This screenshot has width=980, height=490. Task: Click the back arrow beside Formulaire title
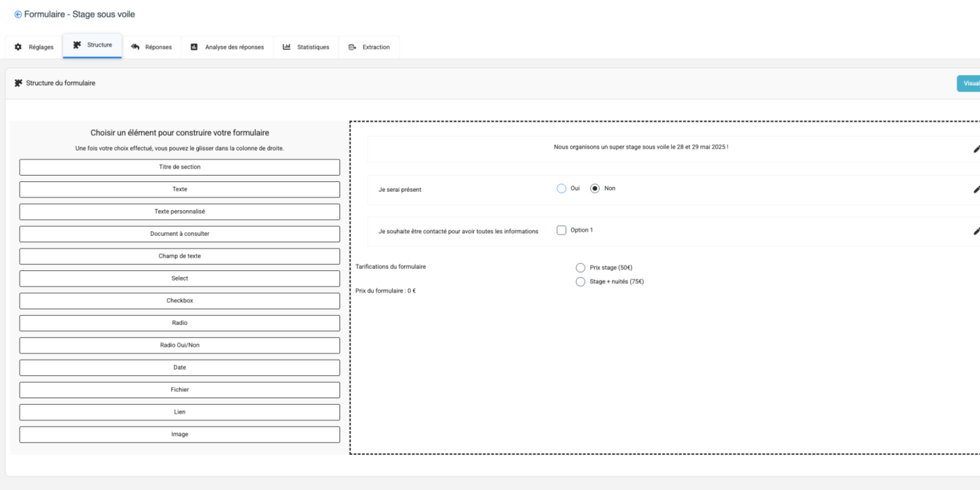[17, 15]
